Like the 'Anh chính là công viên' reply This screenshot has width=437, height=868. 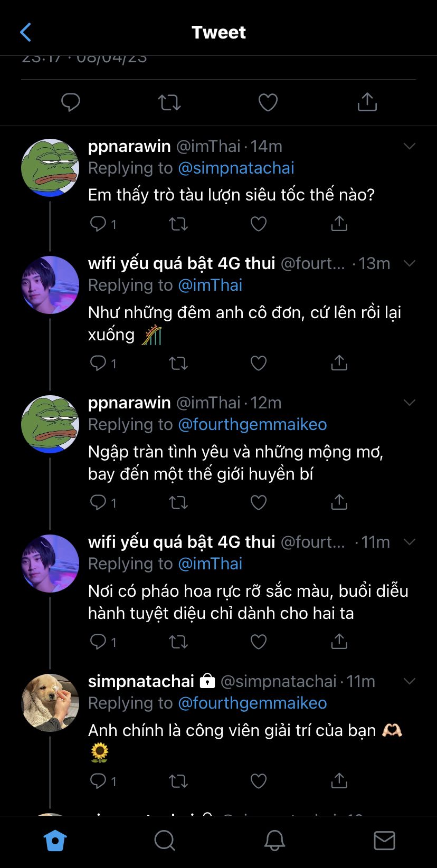[258, 781]
